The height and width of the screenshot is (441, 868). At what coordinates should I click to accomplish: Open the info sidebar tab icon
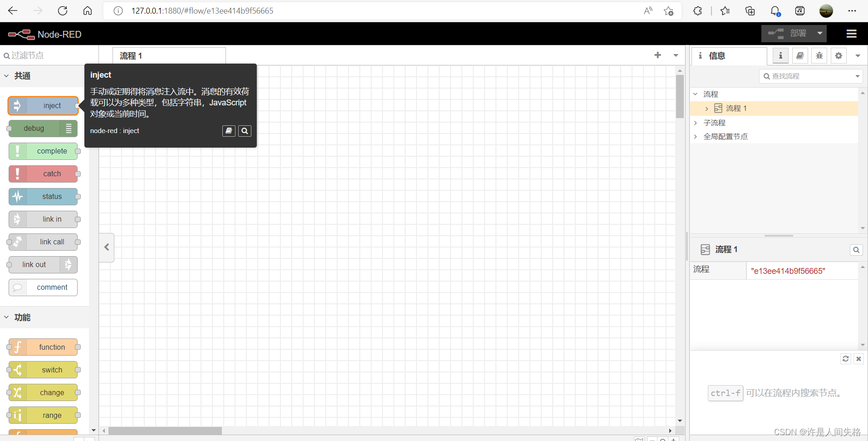(x=780, y=56)
